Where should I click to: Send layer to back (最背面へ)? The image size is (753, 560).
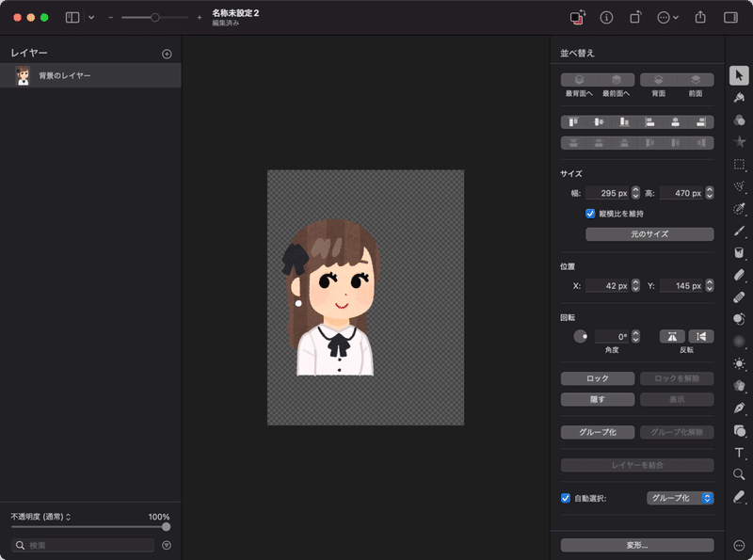tap(579, 80)
